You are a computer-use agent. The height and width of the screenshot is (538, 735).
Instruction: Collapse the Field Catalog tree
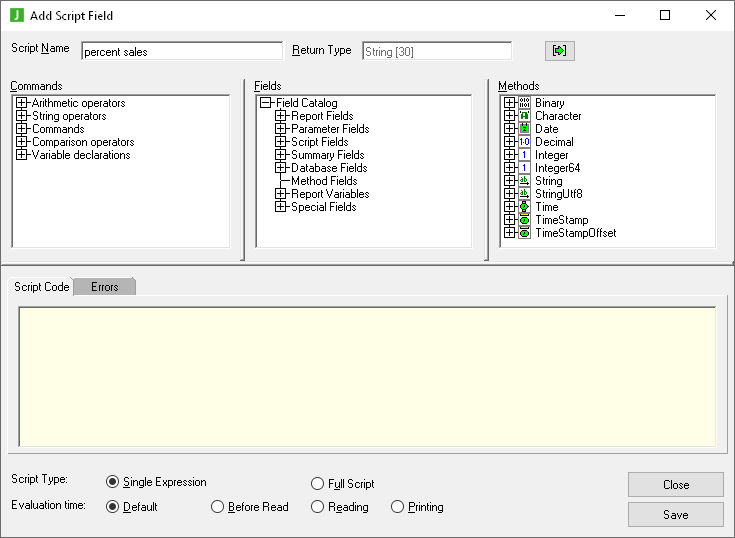[266, 103]
